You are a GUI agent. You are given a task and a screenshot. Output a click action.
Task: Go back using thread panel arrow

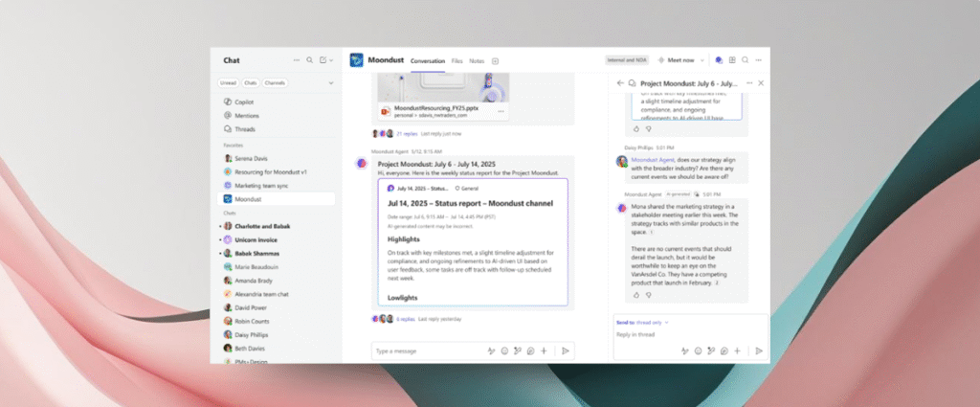[x=620, y=83]
